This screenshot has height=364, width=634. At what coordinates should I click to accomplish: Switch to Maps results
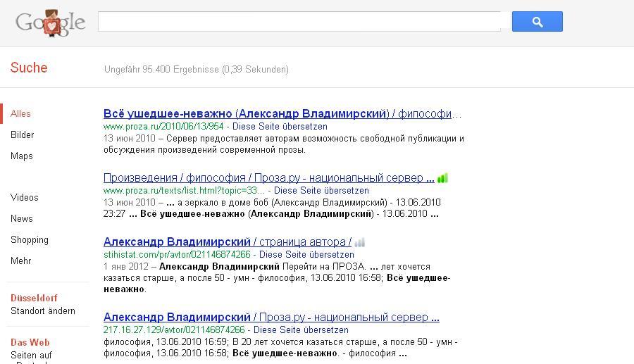click(x=22, y=156)
